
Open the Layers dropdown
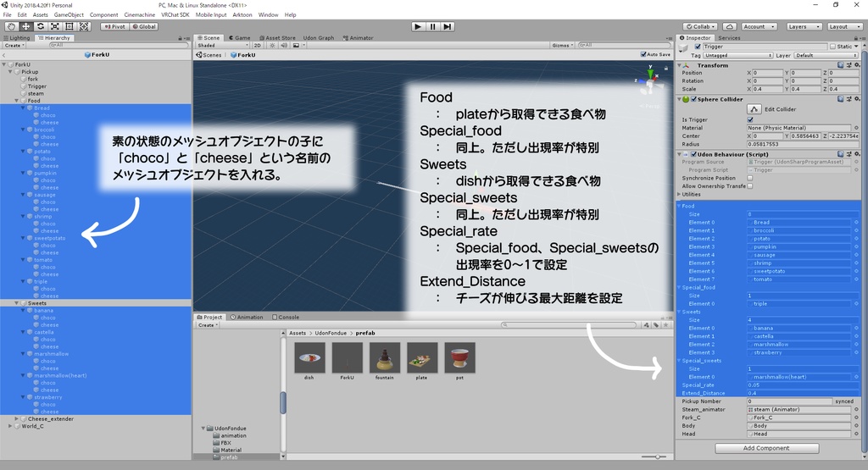pyautogui.click(x=804, y=26)
